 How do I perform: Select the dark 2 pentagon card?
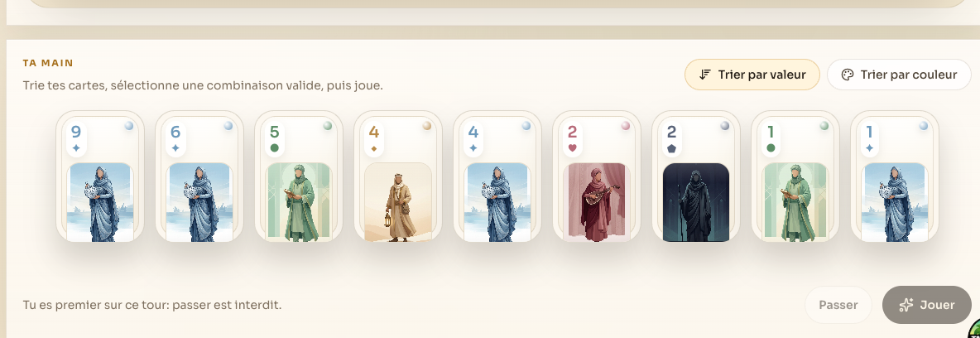[696, 176]
